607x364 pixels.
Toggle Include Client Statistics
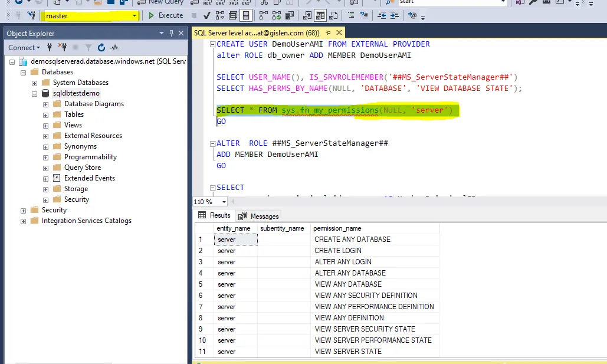[x=290, y=15]
